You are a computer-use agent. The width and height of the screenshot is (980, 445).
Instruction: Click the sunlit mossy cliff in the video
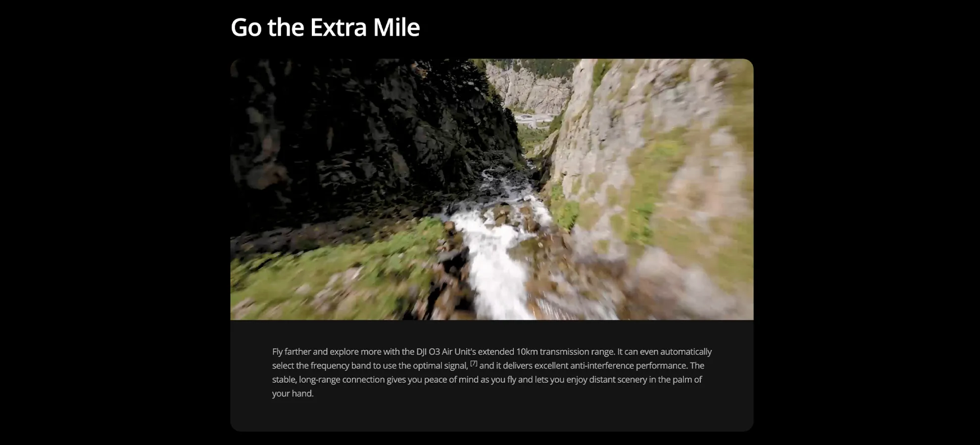pos(653,163)
